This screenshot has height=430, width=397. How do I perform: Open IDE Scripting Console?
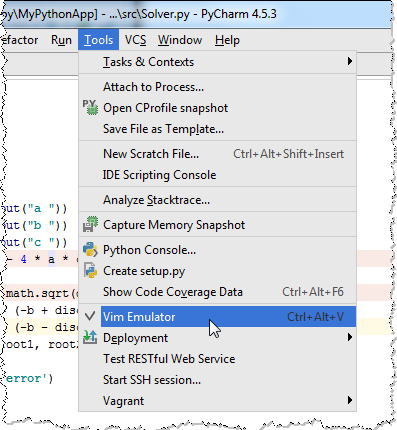pyautogui.click(x=217, y=175)
